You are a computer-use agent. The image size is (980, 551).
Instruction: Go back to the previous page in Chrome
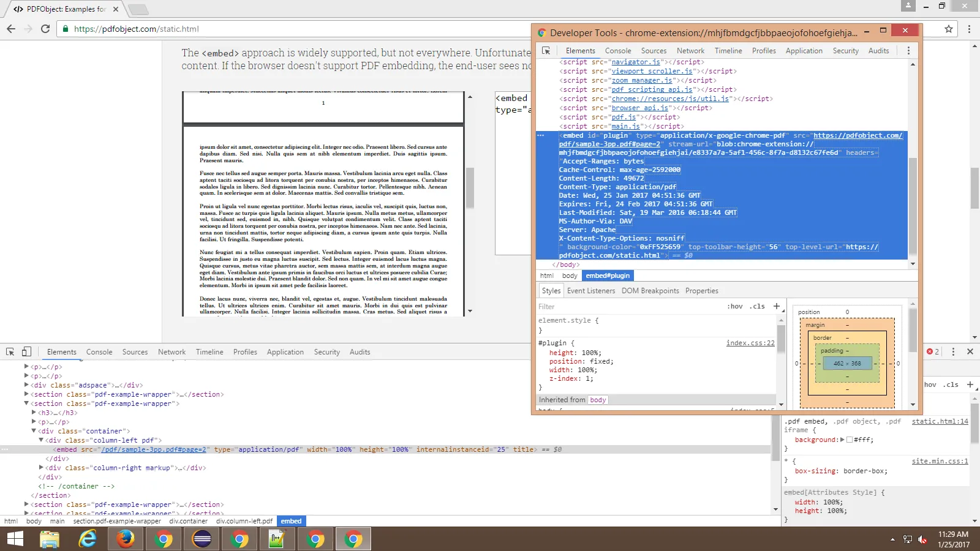(x=11, y=29)
